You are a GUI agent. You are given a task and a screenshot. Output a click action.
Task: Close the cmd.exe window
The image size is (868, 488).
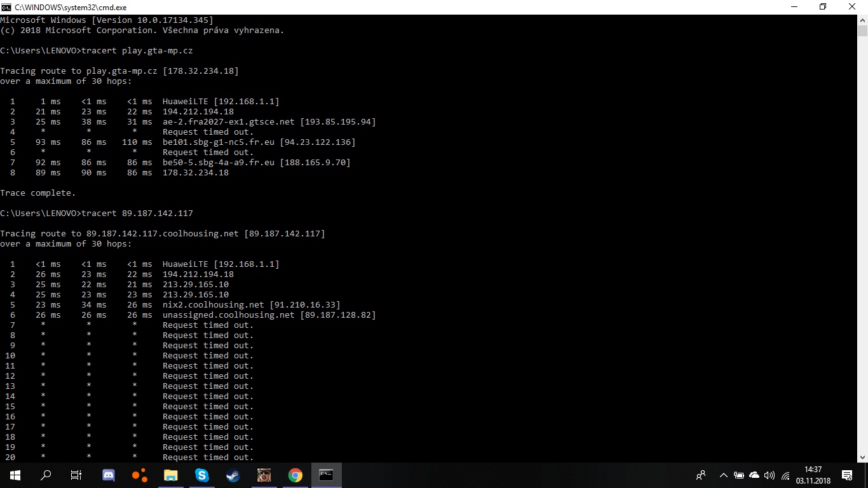coord(853,7)
